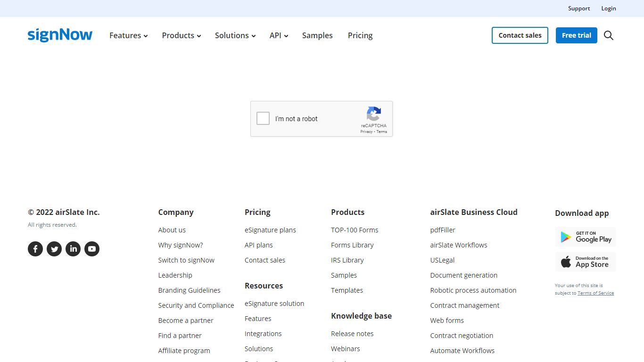The height and width of the screenshot is (362, 644).
Task: Open the Automate Workflows link
Action: (x=462, y=351)
